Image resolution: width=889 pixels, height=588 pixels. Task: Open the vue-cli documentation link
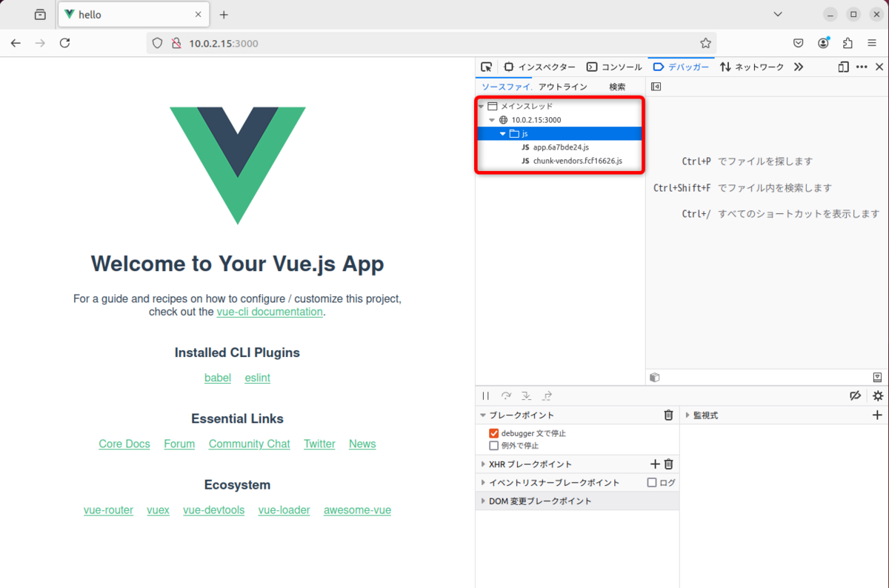pos(270,312)
